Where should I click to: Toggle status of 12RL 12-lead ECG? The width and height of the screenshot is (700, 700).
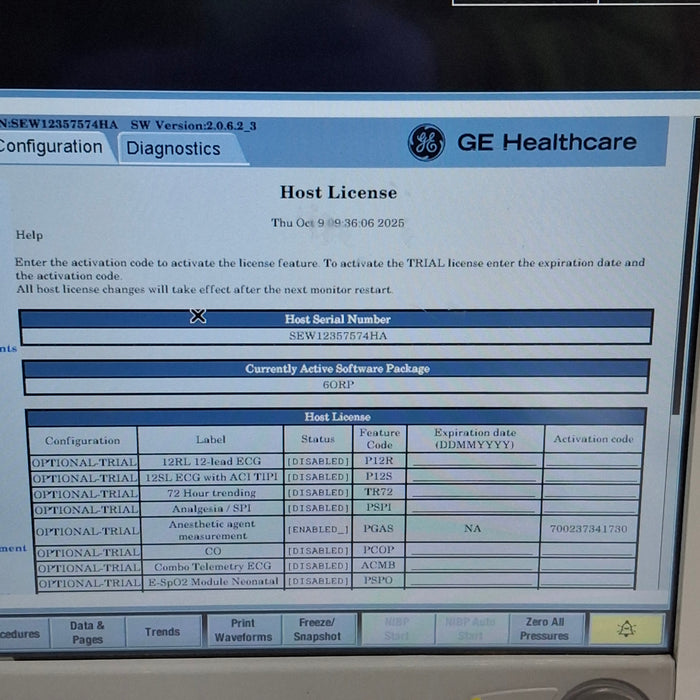[x=318, y=461]
